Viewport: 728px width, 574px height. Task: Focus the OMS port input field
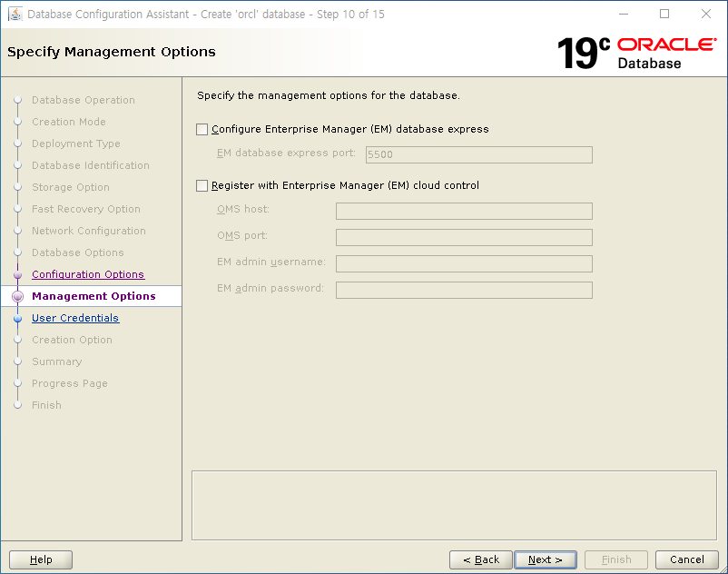(464, 237)
